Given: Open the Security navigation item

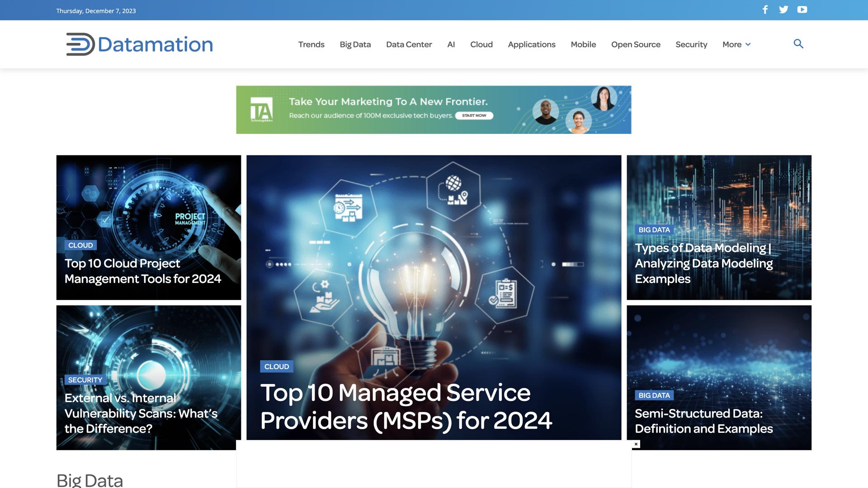Looking at the screenshot, I should pyautogui.click(x=691, y=44).
